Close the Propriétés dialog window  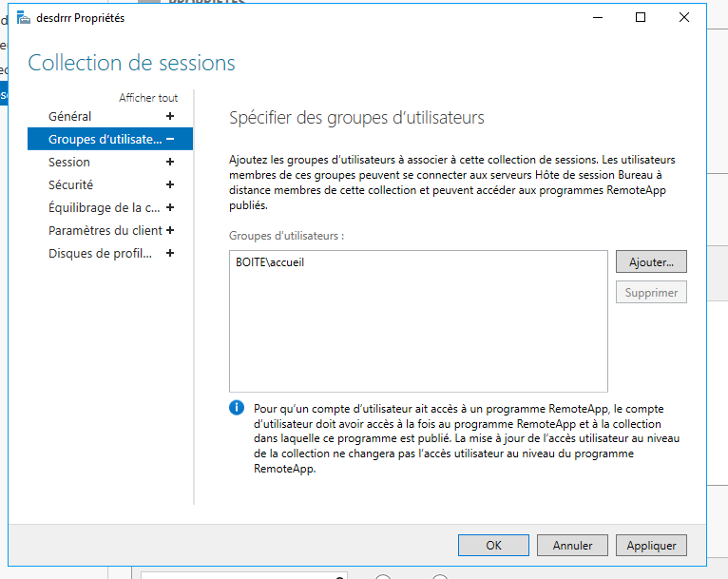click(683, 17)
